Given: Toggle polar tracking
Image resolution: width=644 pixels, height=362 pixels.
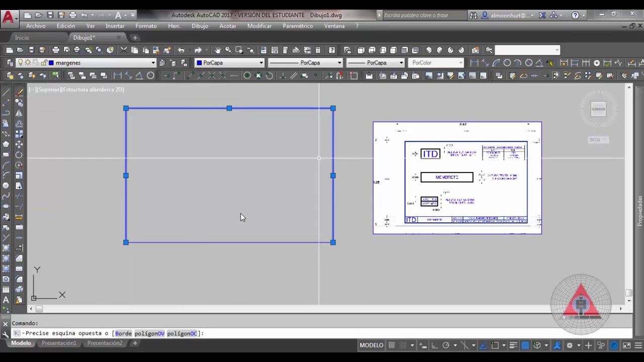Looking at the screenshot, I should point(446,345).
